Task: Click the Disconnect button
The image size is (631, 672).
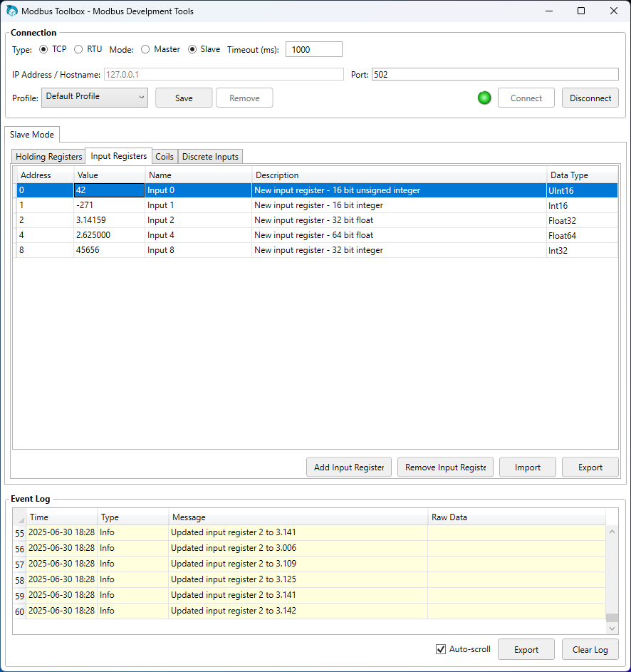Action: [x=590, y=98]
